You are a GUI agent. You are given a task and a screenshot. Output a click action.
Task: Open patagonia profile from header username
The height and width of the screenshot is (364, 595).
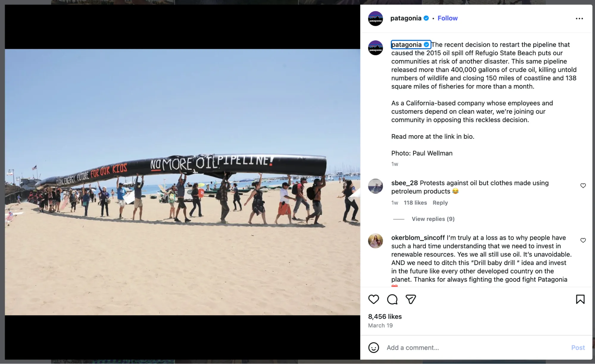point(406,18)
